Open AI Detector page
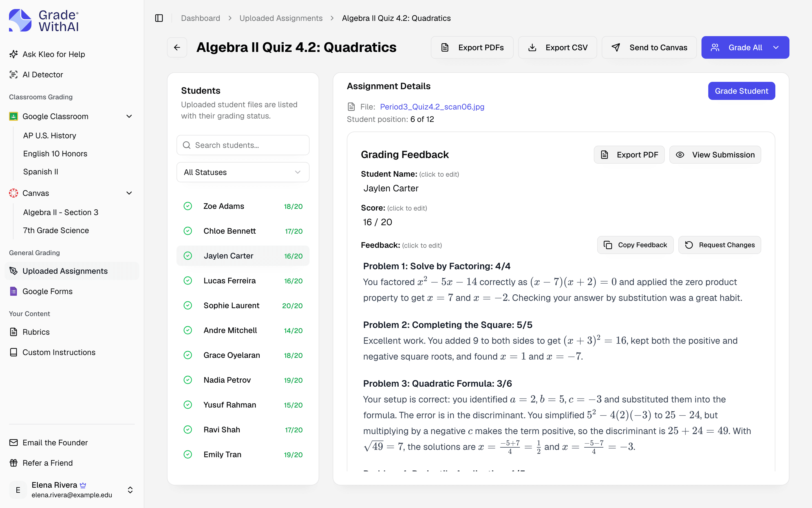This screenshot has width=812, height=508. 72,75
